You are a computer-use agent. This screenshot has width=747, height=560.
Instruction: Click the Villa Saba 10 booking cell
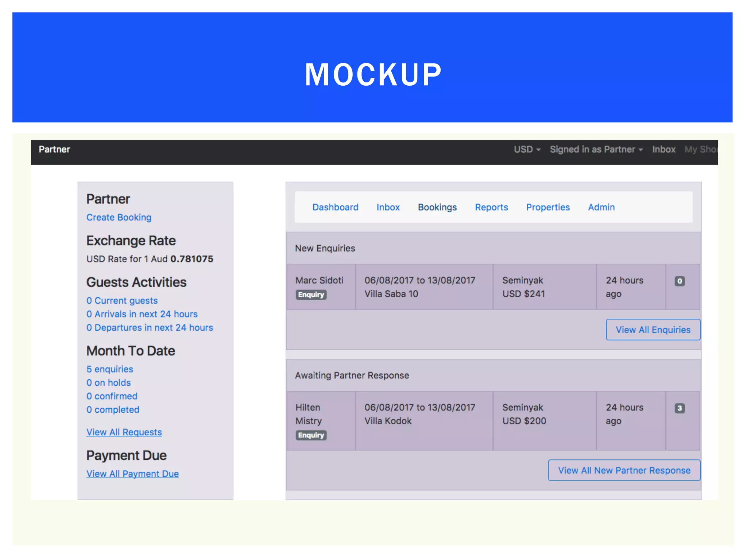coord(424,287)
